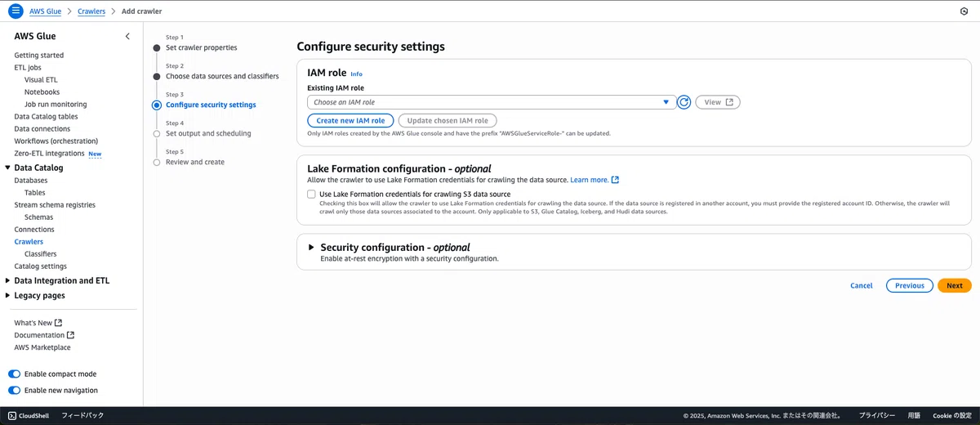Open IAM role Info link
Image resolution: width=980 pixels, height=425 pixels.
pyautogui.click(x=356, y=74)
